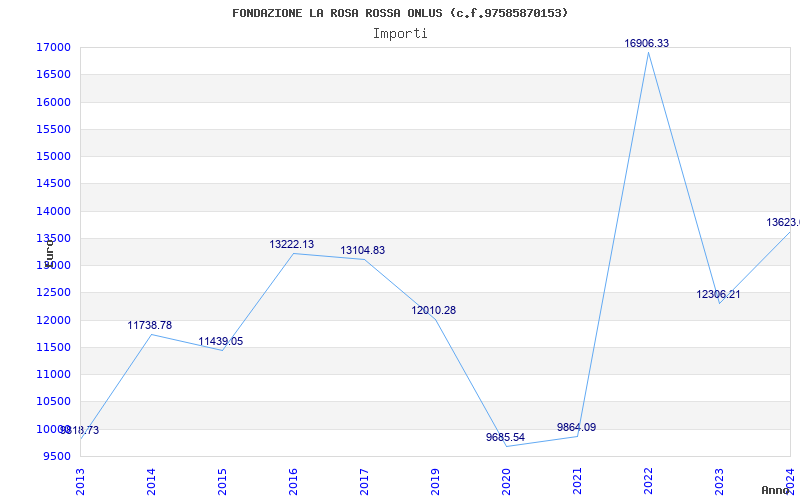Viewport: 800px width, 500px height.
Task: Click y-axis value 15500
Action: pos(53,129)
